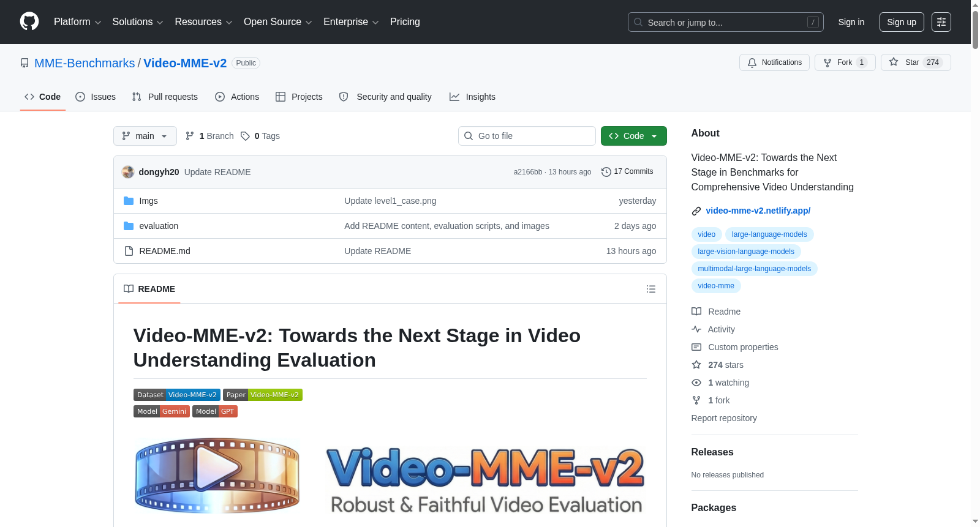Switch to Security and quality tab
This screenshot has width=980, height=527.
[385, 97]
